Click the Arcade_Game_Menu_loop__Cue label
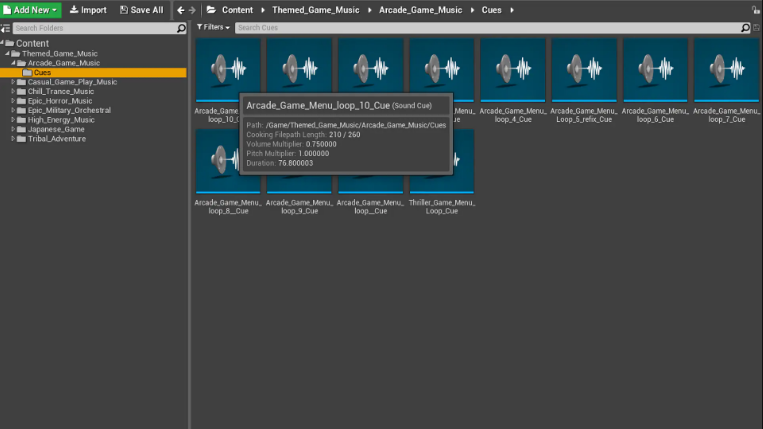This screenshot has height=429, width=763. [370, 207]
